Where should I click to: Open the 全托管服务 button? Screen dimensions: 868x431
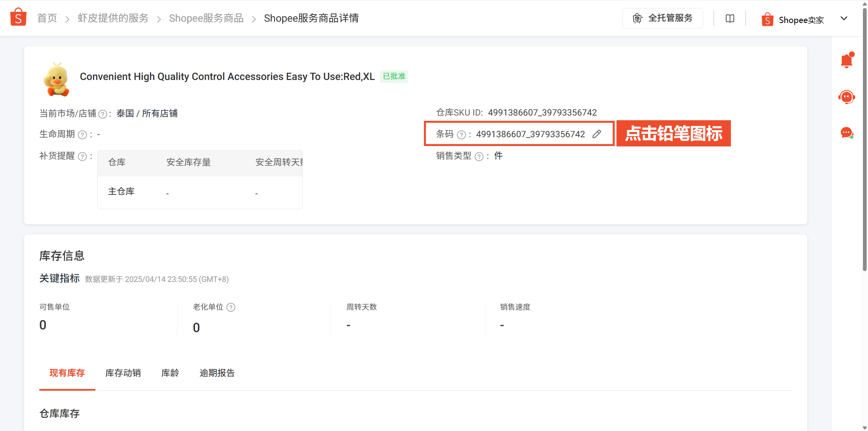(x=662, y=18)
